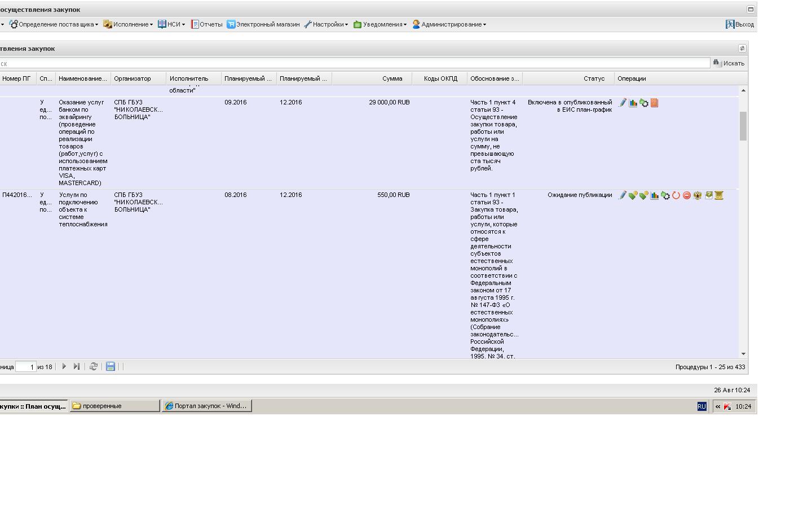The width and height of the screenshot is (812, 508).
Task: Click yellow scroll icon in the 550,00 RUB row
Action: pyautogui.click(x=719, y=195)
